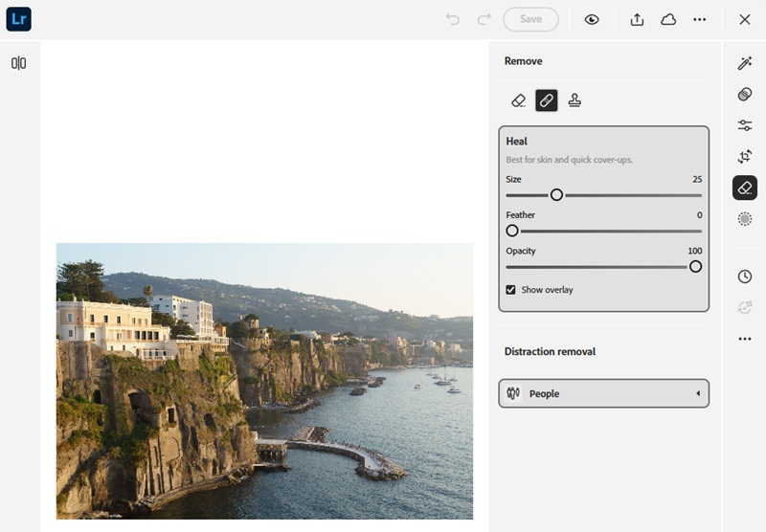766x532 pixels.
Task: Expand the People distraction removal section
Action: coord(603,393)
